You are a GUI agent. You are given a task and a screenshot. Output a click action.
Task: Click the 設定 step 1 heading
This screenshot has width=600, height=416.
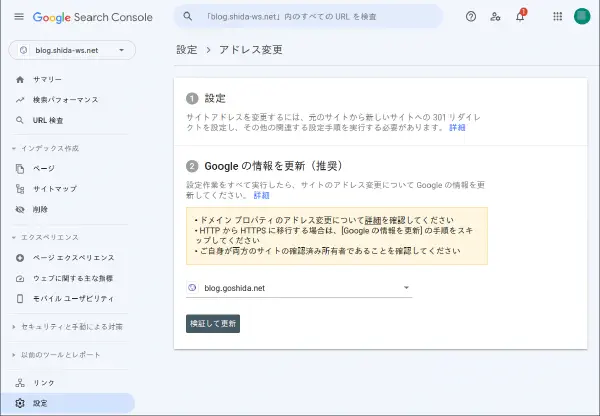coord(215,98)
